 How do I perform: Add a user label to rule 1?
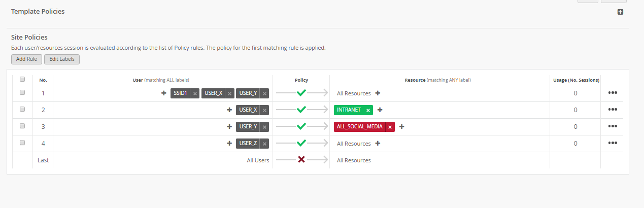click(164, 93)
